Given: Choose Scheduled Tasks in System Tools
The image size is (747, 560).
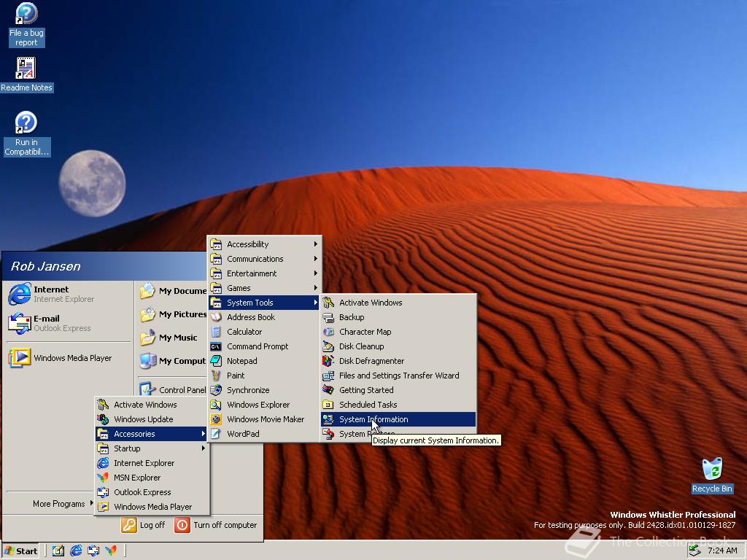Looking at the screenshot, I should 398,405.
